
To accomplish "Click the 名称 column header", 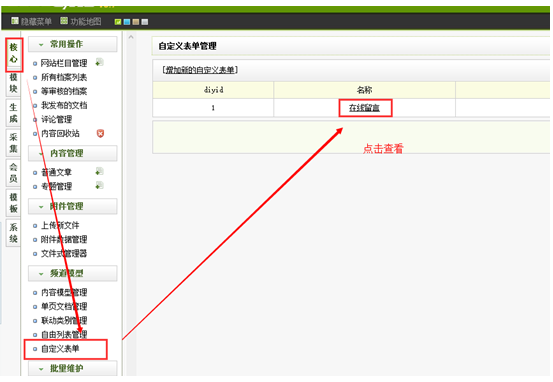I will point(364,90).
